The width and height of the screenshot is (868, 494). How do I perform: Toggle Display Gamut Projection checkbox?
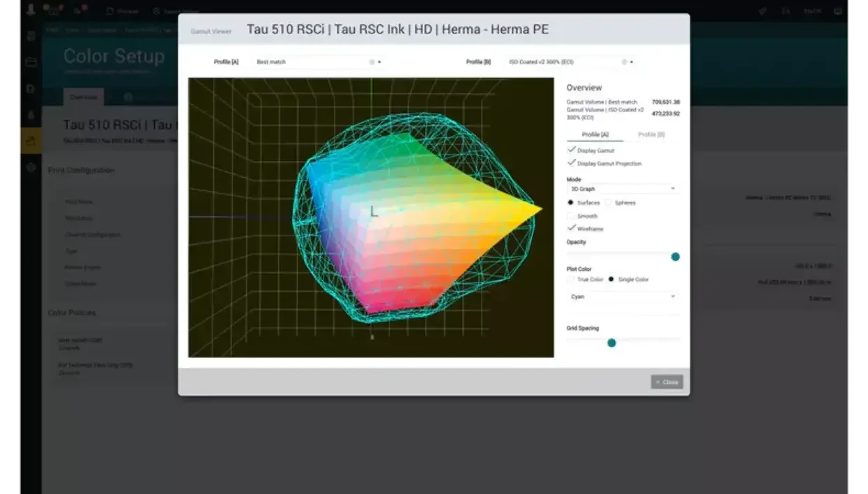tap(572, 163)
